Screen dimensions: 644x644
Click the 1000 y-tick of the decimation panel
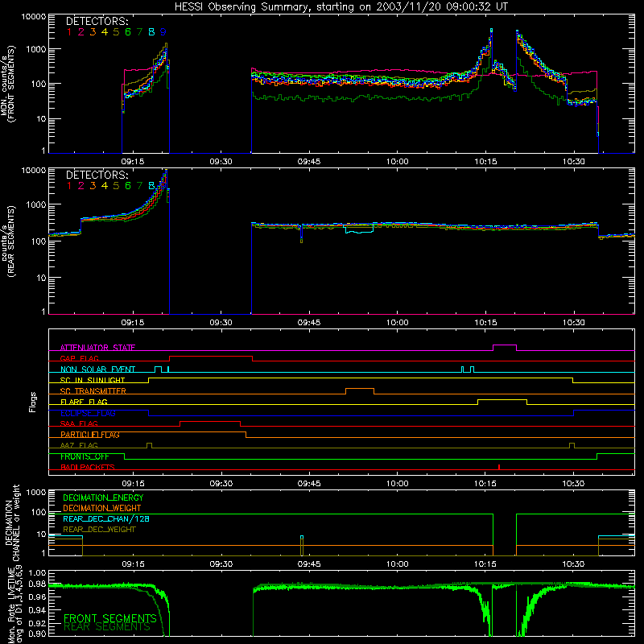click(36, 493)
